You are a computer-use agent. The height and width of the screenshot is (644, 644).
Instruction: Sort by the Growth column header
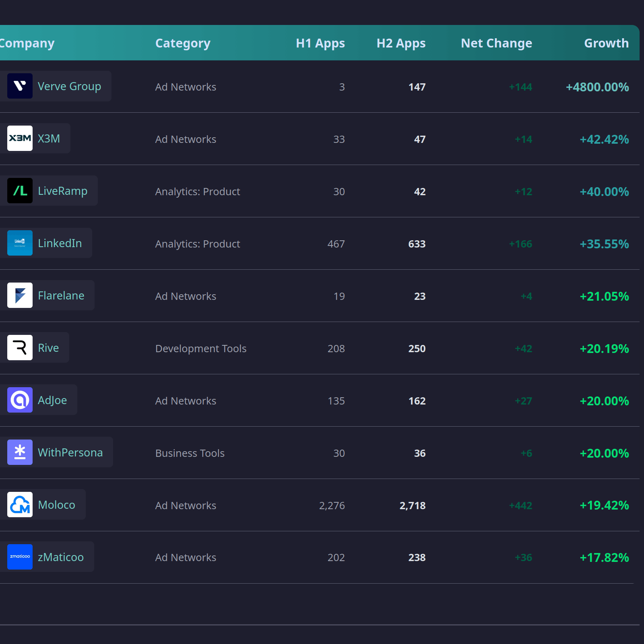(x=606, y=43)
